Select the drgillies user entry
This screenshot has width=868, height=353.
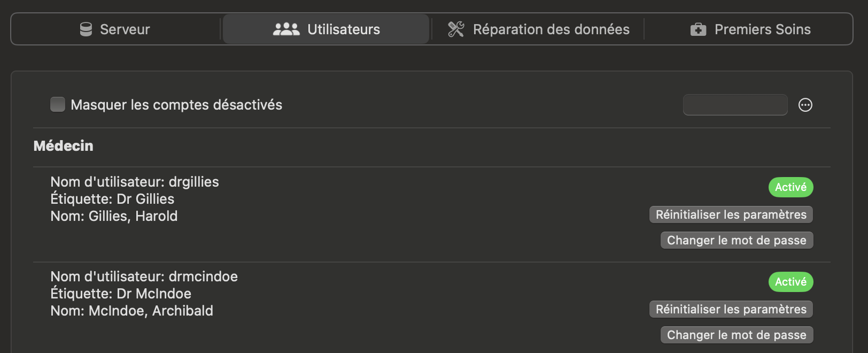(432, 214)
